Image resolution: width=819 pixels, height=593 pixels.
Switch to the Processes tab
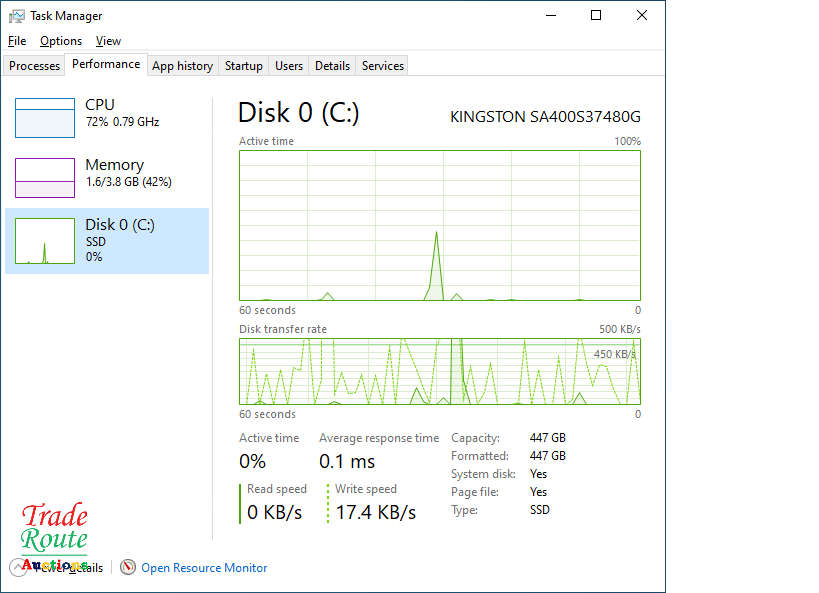[x=35, y=66]
